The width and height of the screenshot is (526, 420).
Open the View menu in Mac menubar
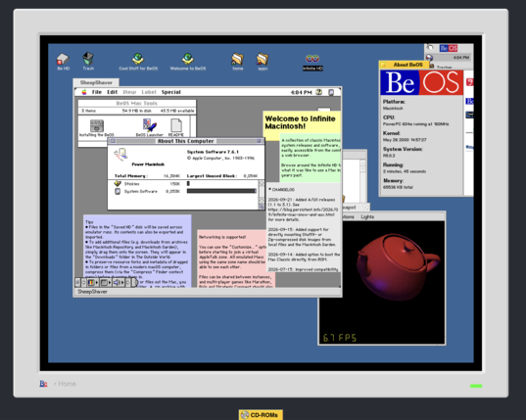click(129, 92)
